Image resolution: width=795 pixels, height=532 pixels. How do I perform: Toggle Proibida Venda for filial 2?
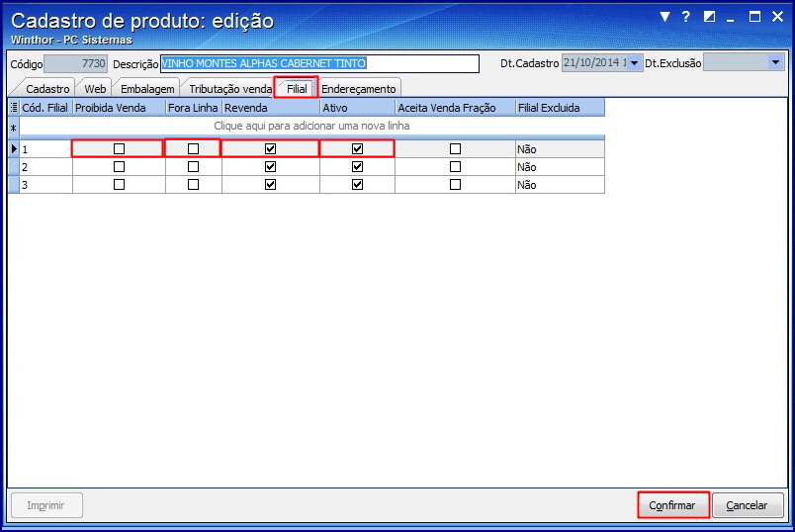119,166
